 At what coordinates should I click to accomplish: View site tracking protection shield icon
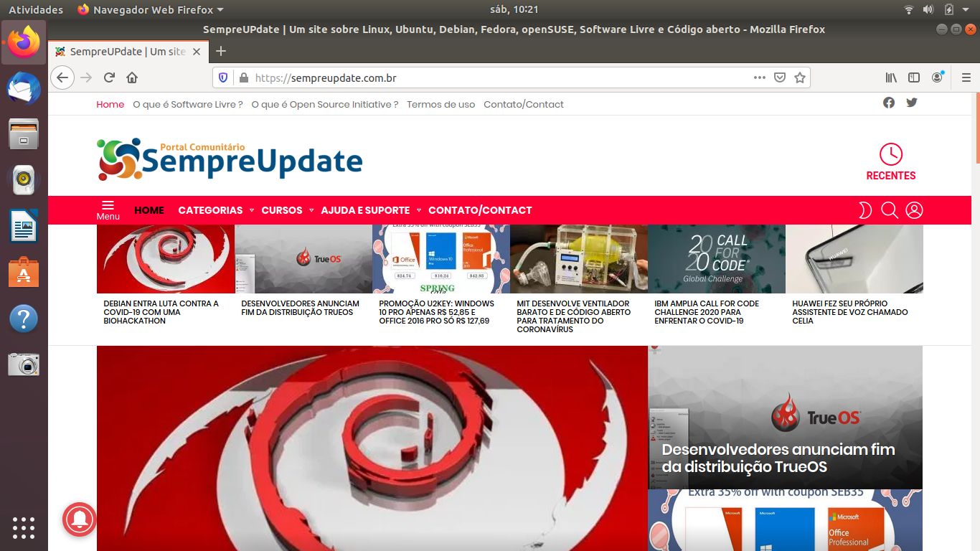223,77
